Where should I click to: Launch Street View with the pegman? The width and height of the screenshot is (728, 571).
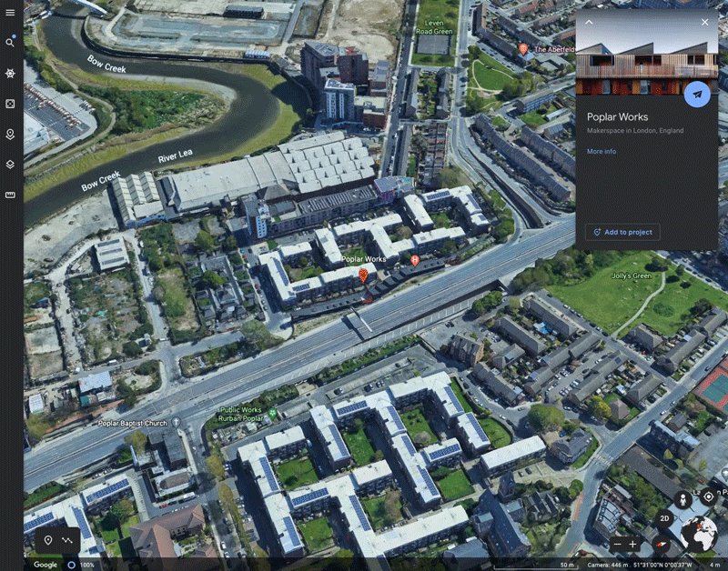pos(682,500)
